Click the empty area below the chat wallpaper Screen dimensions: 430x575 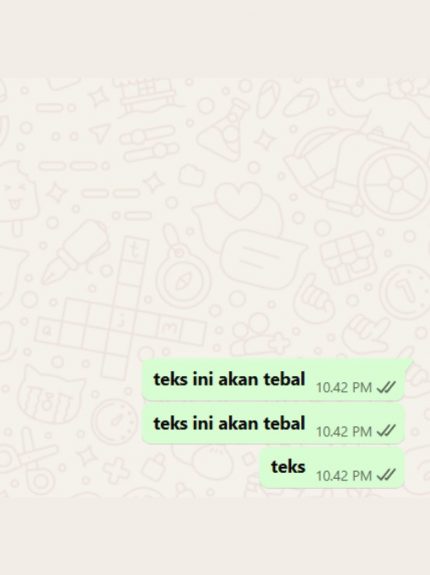click(x=215, y=536)
